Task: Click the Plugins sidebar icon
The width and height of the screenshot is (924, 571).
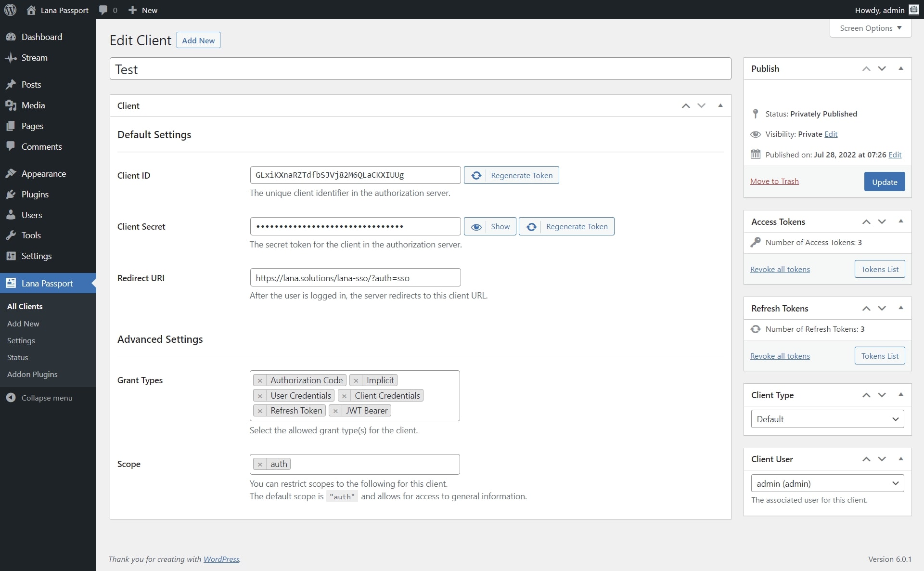Action: pos(11,195)
